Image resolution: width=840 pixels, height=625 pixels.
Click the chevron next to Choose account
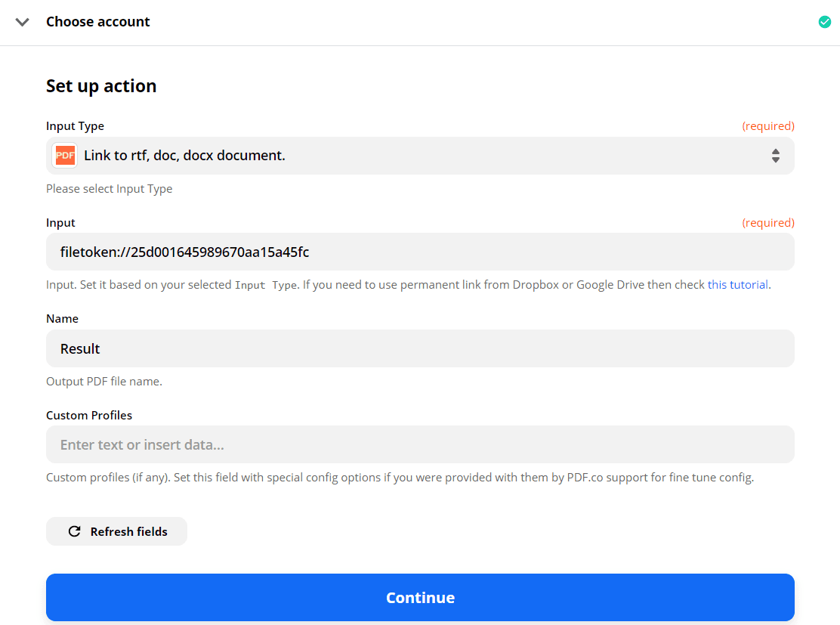tap(22, 22)
